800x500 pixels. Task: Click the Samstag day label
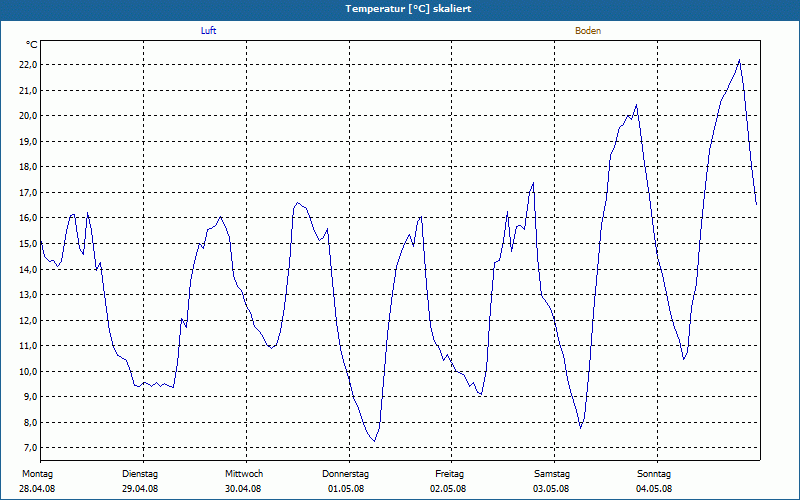click(552, 474)
